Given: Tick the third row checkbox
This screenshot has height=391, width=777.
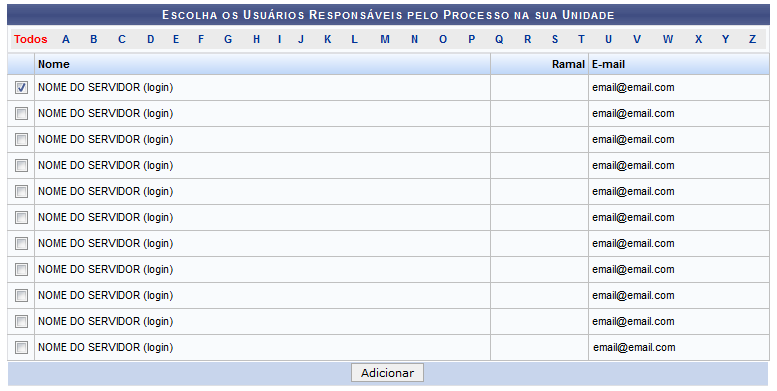Looking at the screenshot, I should [21, 140].
